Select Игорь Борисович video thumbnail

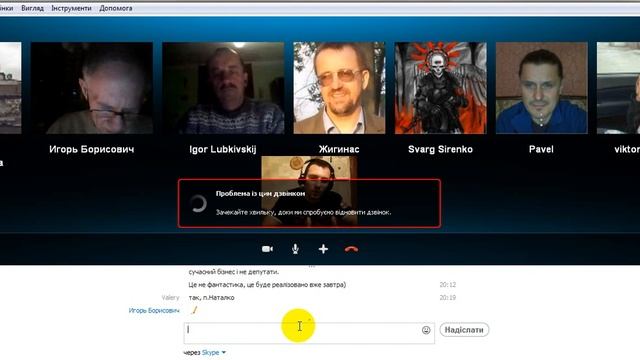click(92, 88)
